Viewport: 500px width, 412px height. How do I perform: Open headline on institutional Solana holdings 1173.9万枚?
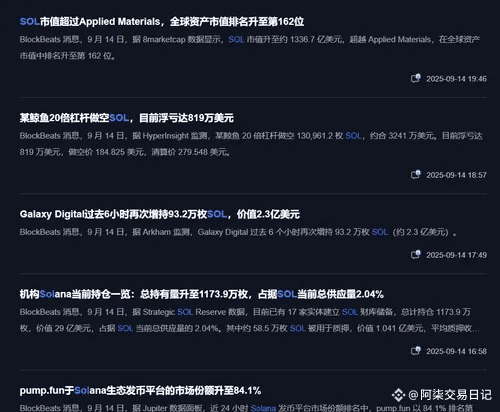click(x=202, y=294)
